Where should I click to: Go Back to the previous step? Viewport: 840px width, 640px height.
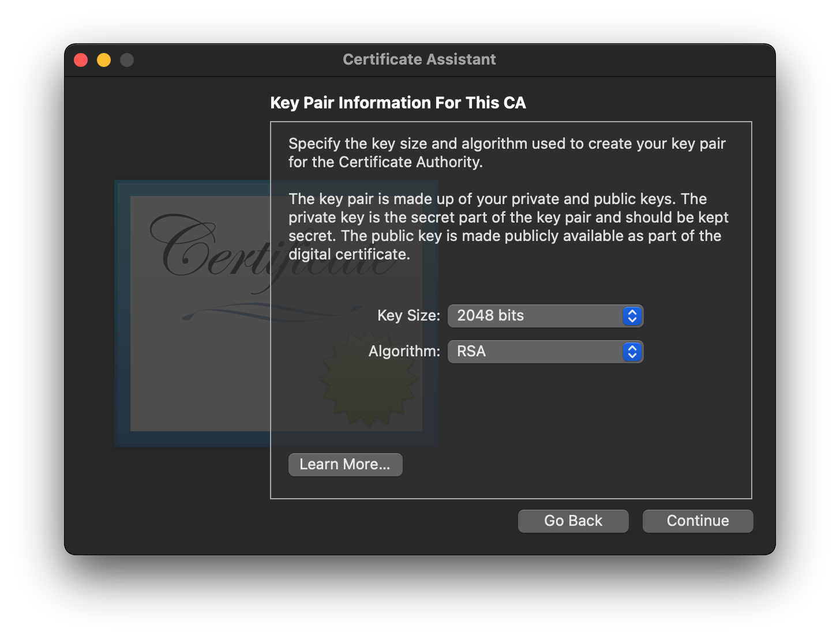[x=573, y=521]
